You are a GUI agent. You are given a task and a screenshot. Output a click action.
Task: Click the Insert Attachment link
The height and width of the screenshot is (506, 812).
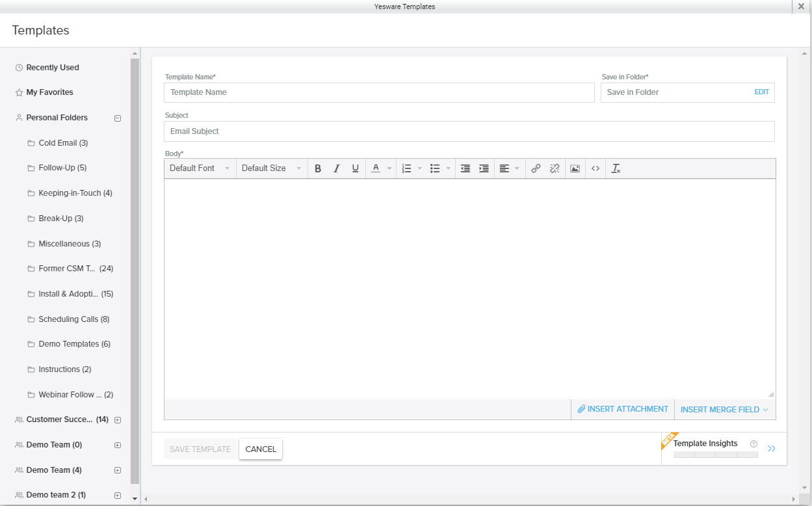pyautogui.click(x=623, y=409)
